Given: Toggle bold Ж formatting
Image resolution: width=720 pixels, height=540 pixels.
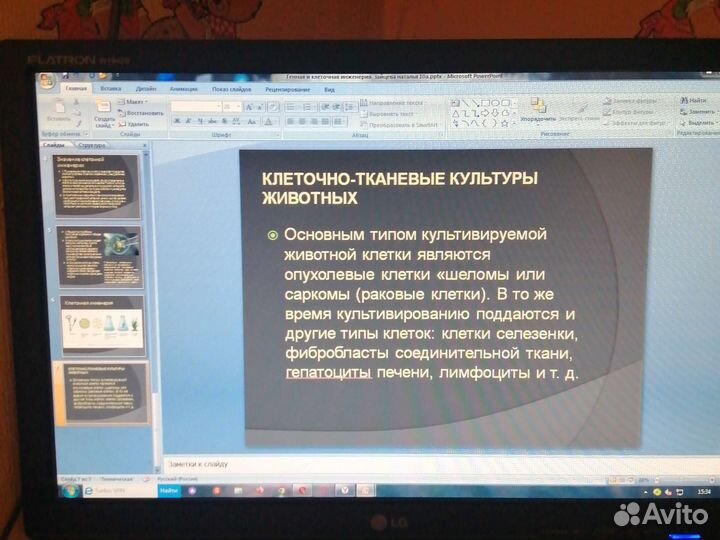Looking at the screenshot, I should [x=177, y=121].
